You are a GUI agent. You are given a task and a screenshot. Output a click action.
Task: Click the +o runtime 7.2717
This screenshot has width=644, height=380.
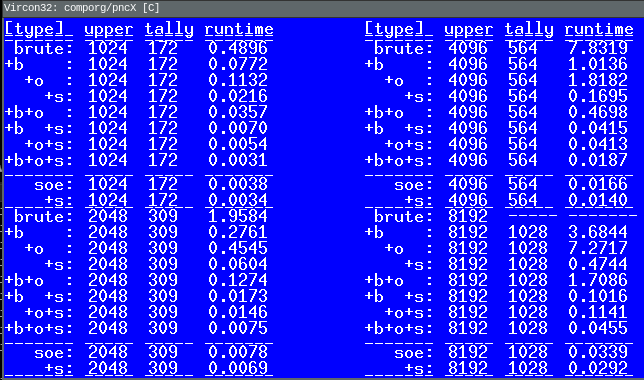click(x=598, y=248)
